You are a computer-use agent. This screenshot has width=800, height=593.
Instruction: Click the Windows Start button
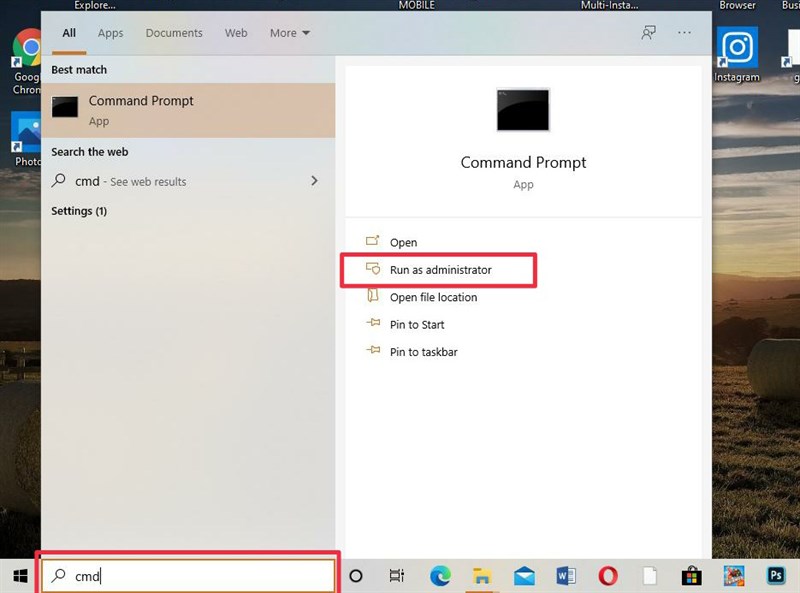pyautogui.click(x=19, y=576)
